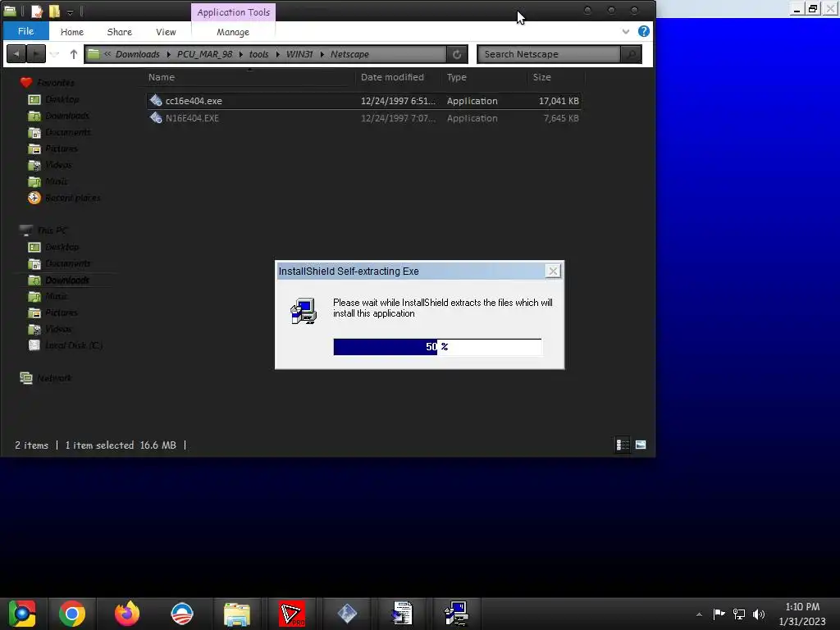The width and height of the screenshot is (840, 630).
Task: Open the quick access toolbar customize dropdown
Action: click(x=70, y=11)
